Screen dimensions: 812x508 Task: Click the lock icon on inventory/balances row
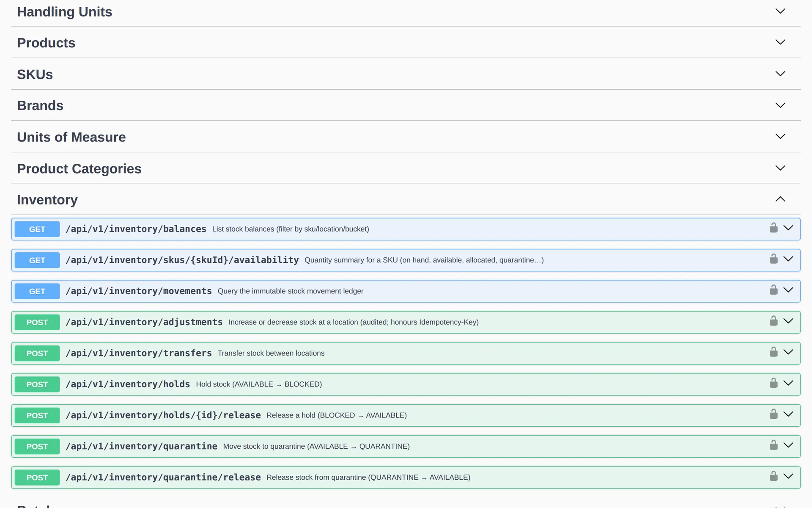[x=774, y=228]
